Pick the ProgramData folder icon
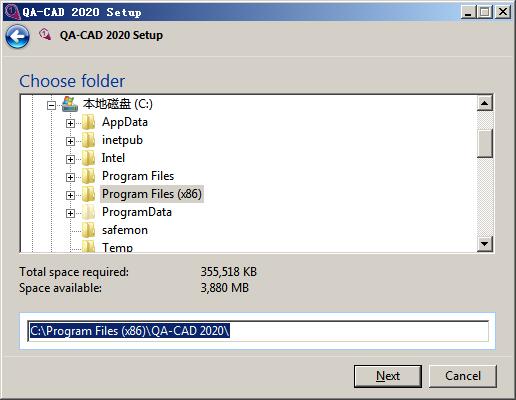The image size is (516, 400). pyautogui.click(x=89, y=212)
